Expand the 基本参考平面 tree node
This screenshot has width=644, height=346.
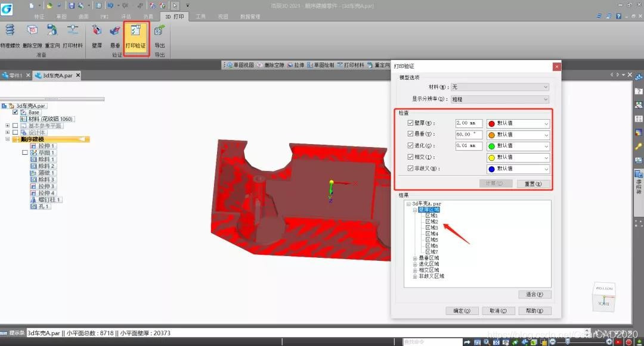(x=7, y=126)
